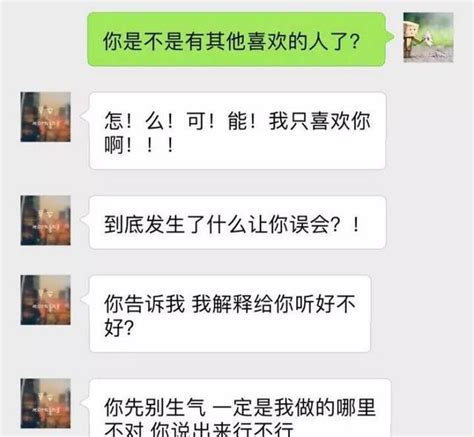Screen dimensions: 474x437
Task: Select the message 你告诉我 我解释给你听好不好
Action: tap(230, 314)
